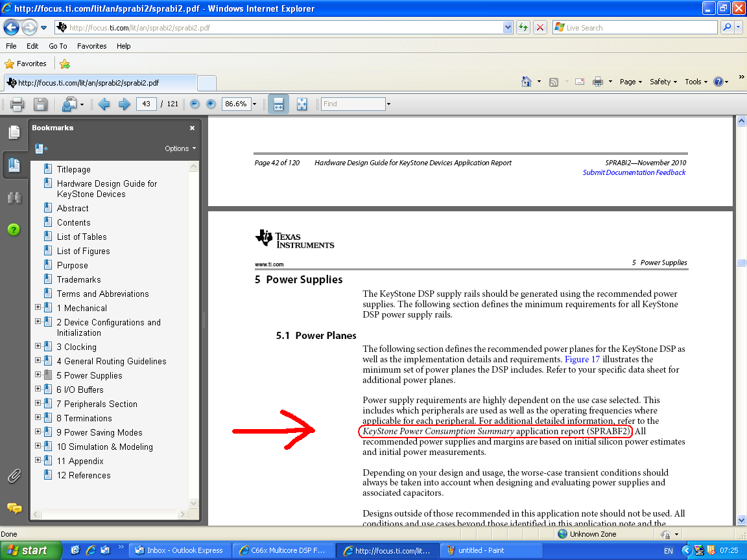This screenshot has height=560, width=747.
Task: Follow the Figure 17 link
Action: point(582,359)
